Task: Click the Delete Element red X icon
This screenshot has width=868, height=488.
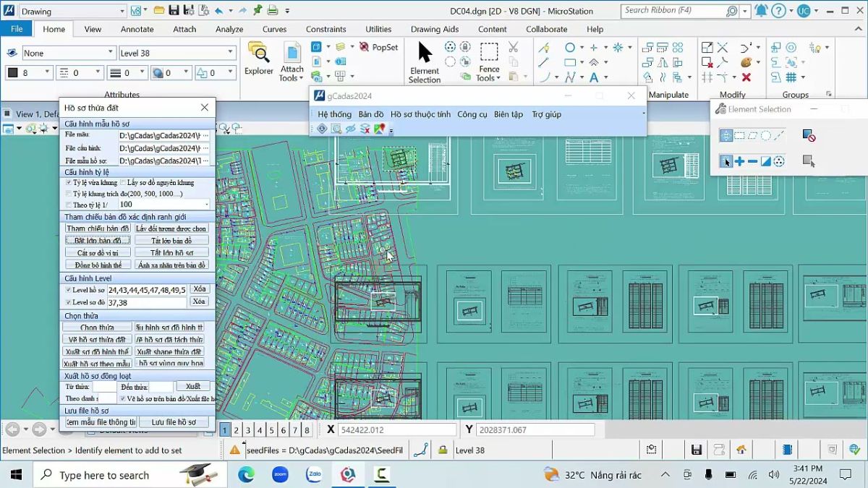Action: click(x=746, y=77)
